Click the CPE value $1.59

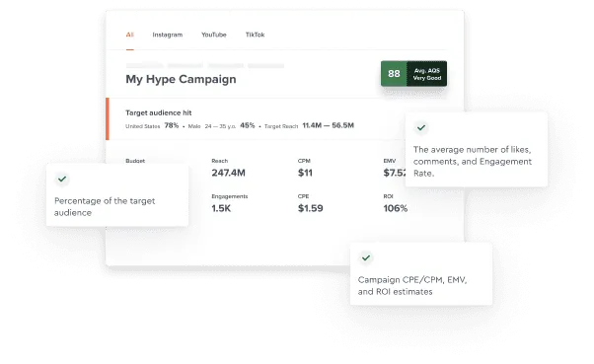pyautogui.click(x=311, y=208)
